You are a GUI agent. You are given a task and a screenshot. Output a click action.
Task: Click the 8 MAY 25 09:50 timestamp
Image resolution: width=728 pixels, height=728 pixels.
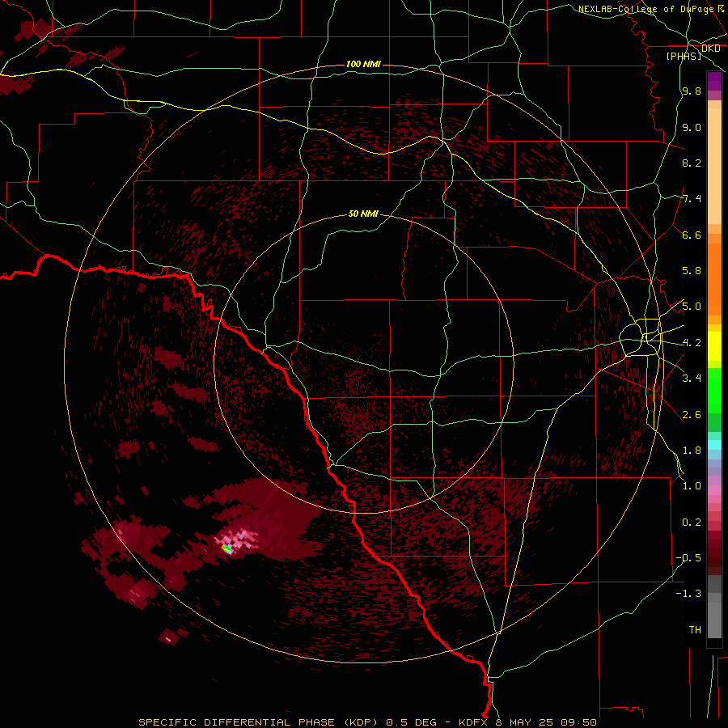[547, 722]
